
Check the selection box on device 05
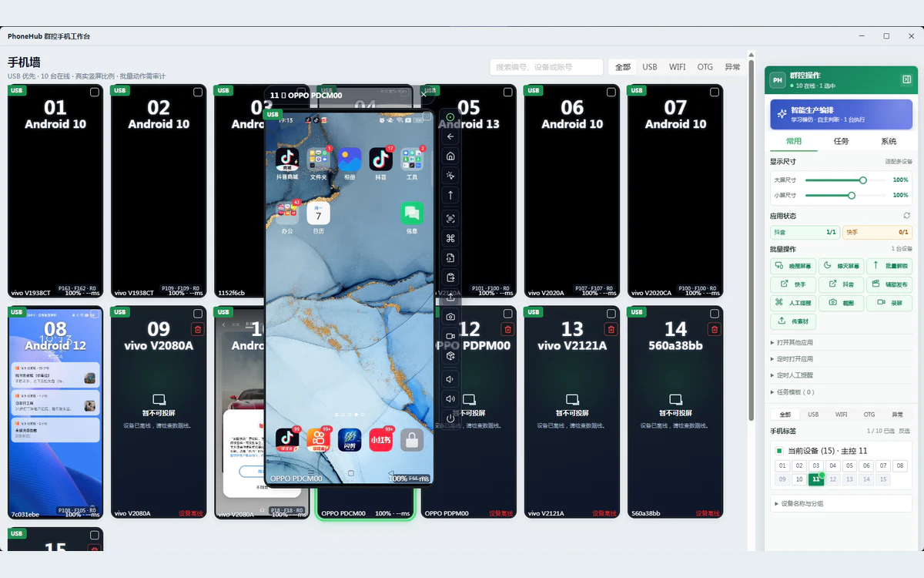(x=508, y=92)
